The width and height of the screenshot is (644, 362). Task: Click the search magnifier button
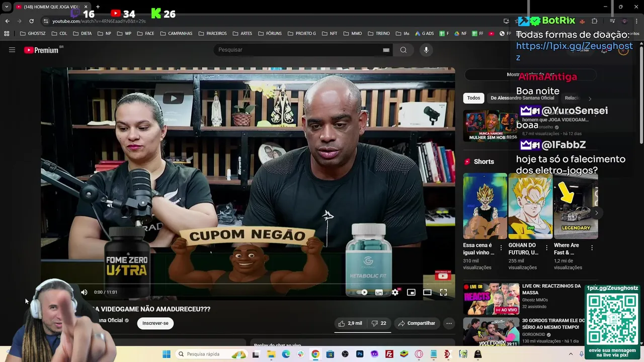[x=404, y=50]
